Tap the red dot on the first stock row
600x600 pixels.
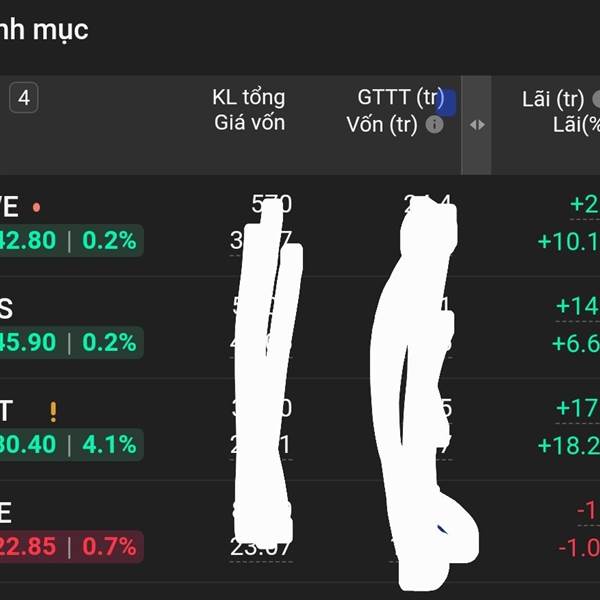point(36,207)
